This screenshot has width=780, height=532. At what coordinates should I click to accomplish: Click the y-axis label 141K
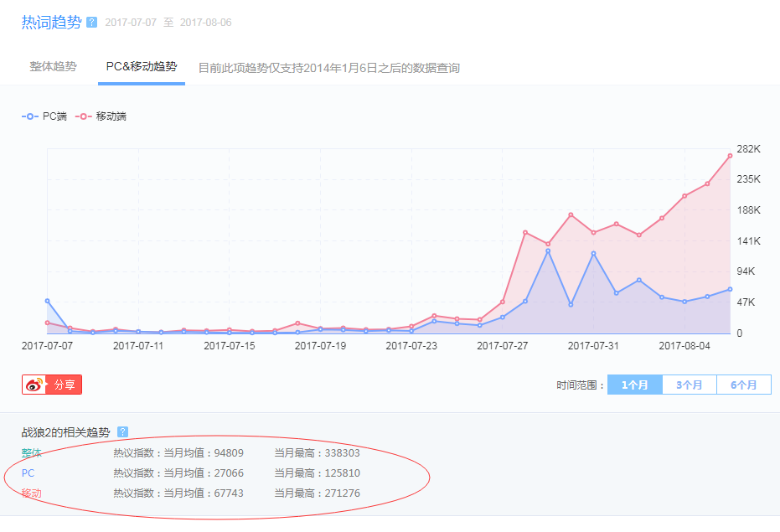point(749,241)
